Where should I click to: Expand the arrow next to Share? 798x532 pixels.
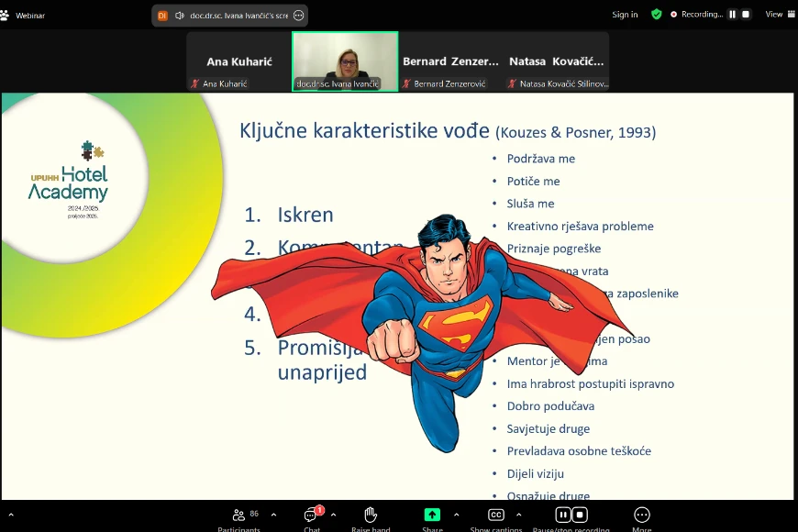(x=456, y=515)
